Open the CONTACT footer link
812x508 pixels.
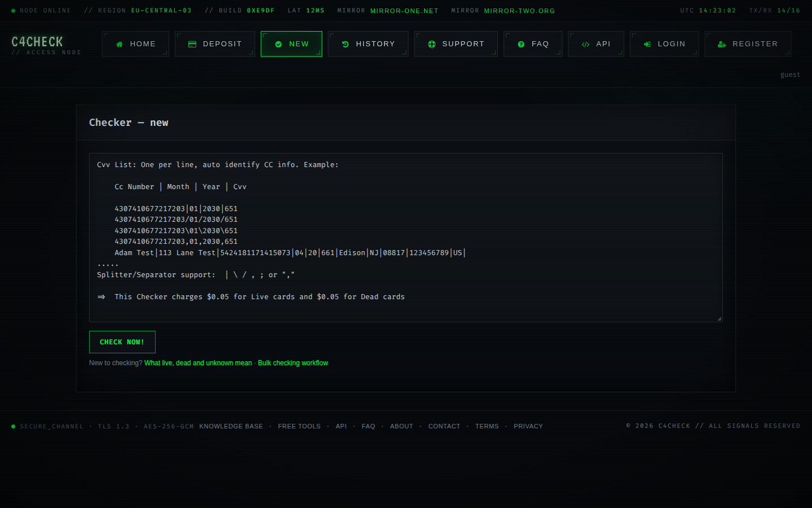pos(444,426)
